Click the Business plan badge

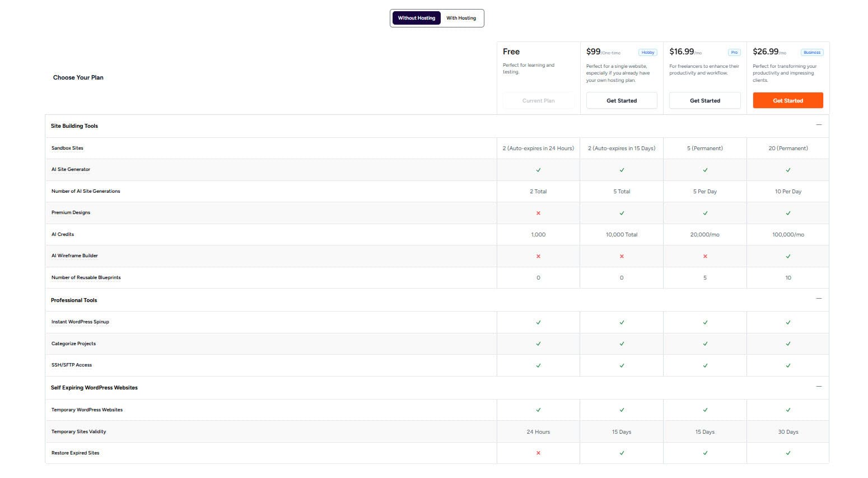pyautogui.click(x=811, y=53)
